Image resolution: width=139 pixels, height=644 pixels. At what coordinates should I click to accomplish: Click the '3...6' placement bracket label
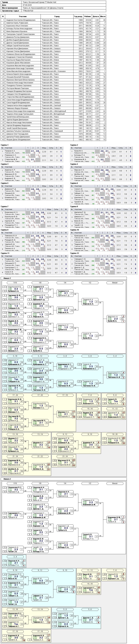(x=90, y=356)
